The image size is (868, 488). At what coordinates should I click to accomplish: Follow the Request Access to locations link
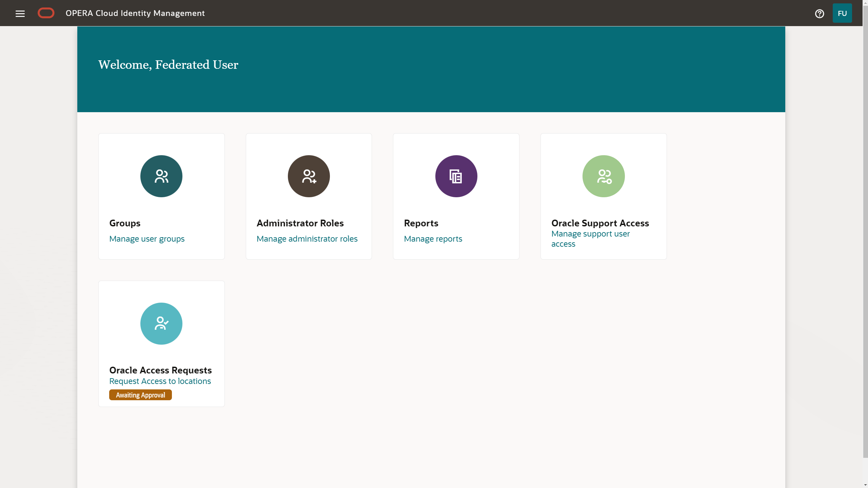160,381
